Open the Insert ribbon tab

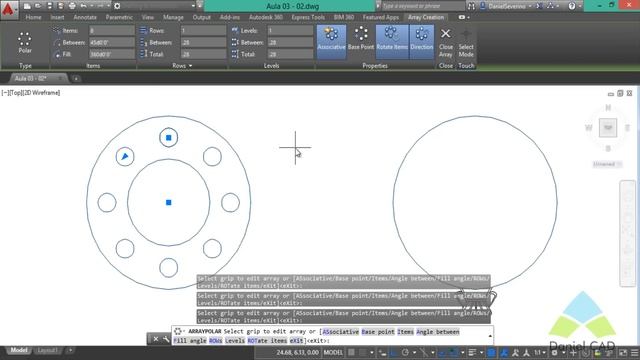coord(57,18)
